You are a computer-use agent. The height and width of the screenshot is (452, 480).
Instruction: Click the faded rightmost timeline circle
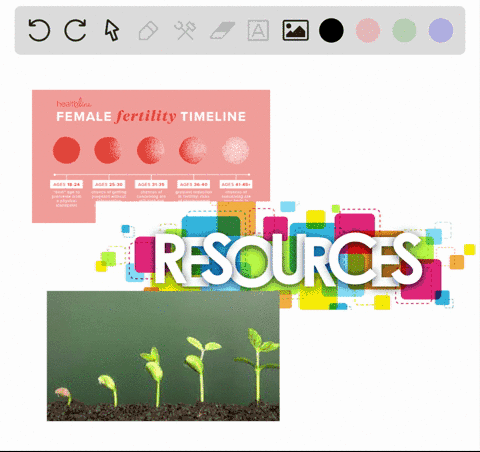(x=235, y=150)
